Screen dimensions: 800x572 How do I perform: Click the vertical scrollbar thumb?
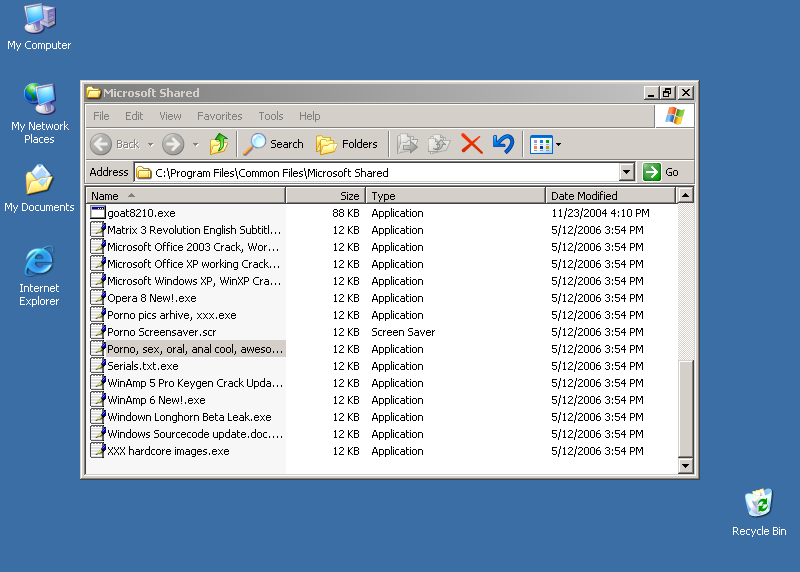tap(686, 408)
